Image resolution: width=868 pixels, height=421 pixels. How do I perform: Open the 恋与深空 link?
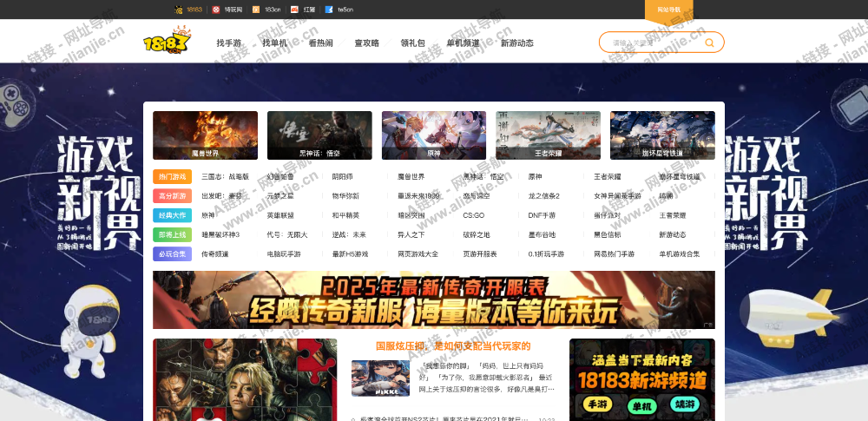pos(476,196)
